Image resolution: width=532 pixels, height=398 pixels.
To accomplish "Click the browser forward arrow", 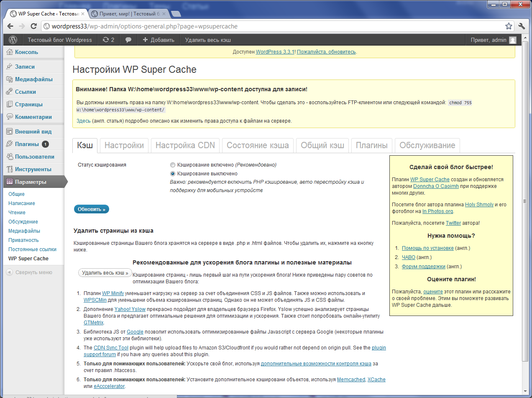I will click(22, 26).
